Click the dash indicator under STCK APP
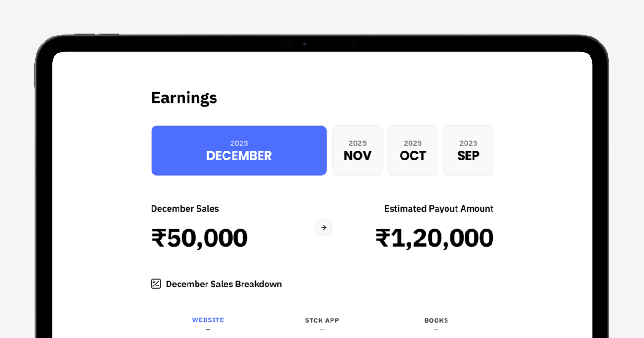This screenshot has width=644, height=338. [x=322, y=329]
